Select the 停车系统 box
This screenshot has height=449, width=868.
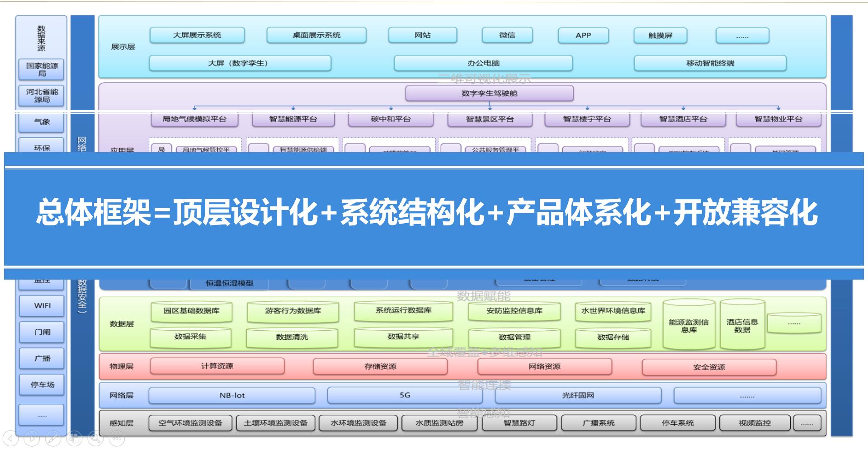tap(678, 423)
